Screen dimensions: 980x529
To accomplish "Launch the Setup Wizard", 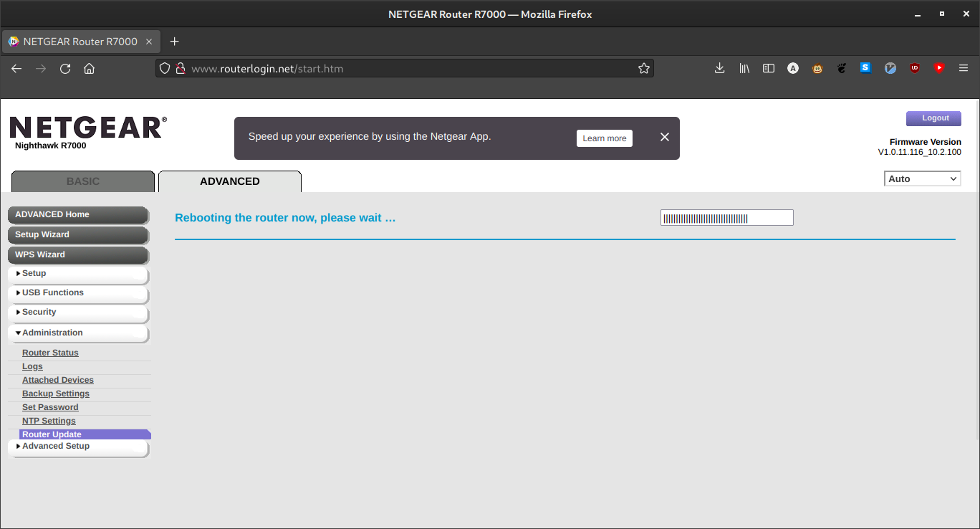I will click(x=78, y=234).
